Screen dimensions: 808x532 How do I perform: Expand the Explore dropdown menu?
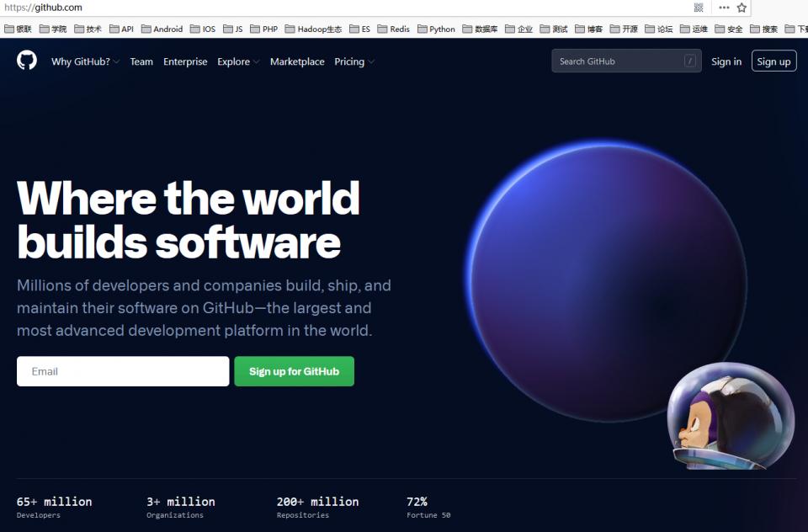click(238, 61)
